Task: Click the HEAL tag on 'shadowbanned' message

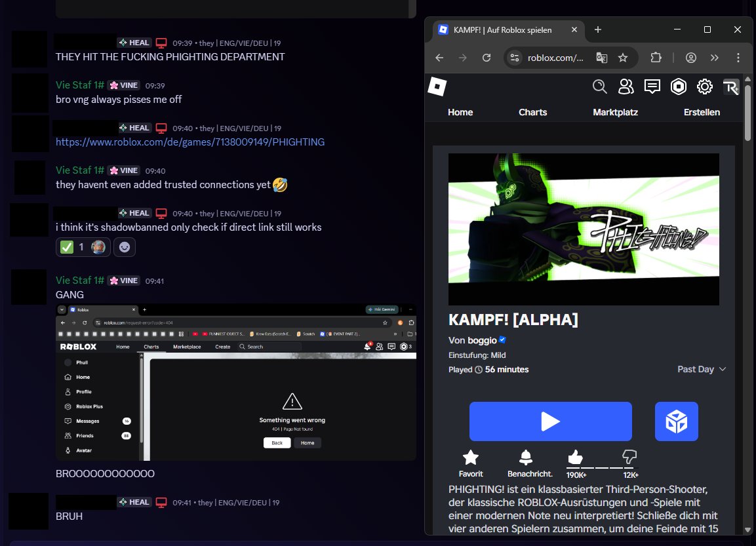Action: [134, 213]
